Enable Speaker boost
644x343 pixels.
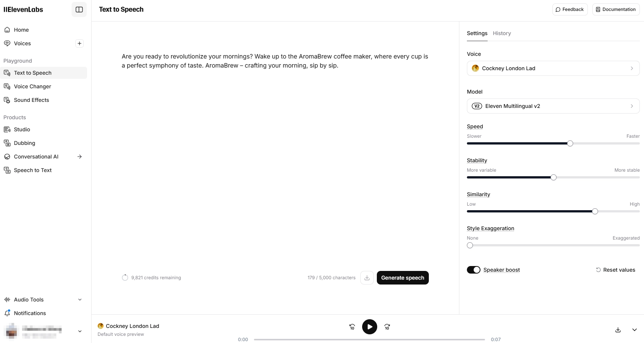(474, 270)
